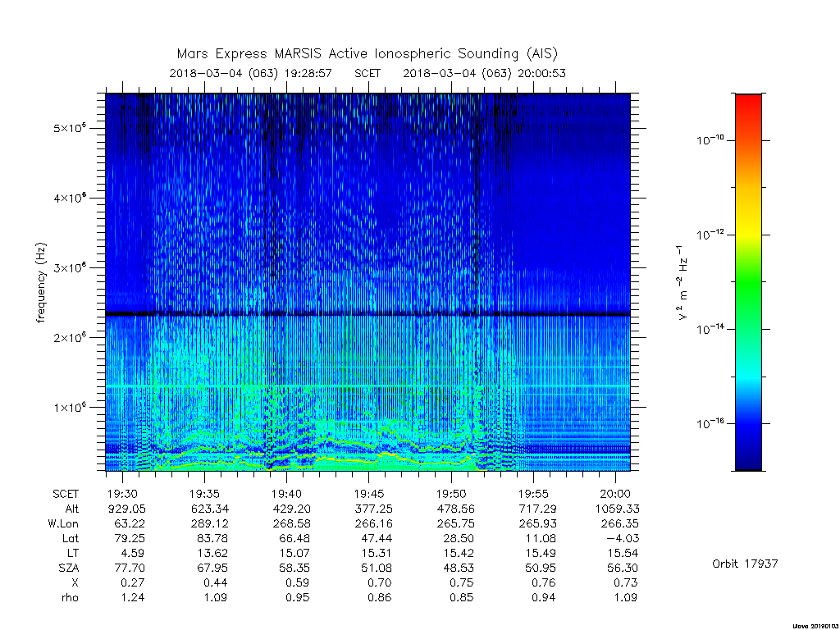Click the W.Lon value '289.12'
Screen dimensions: 840x630
209,523
